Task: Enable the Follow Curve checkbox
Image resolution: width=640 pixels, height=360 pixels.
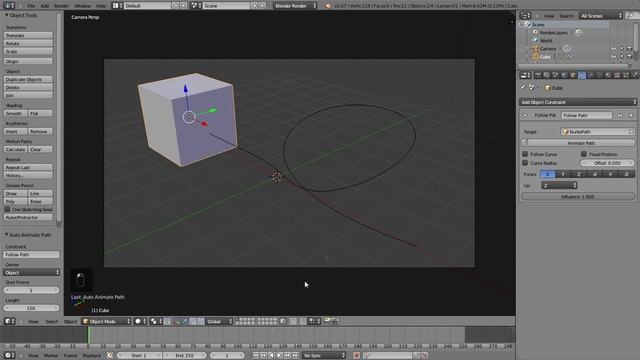Action: [525, 154]
